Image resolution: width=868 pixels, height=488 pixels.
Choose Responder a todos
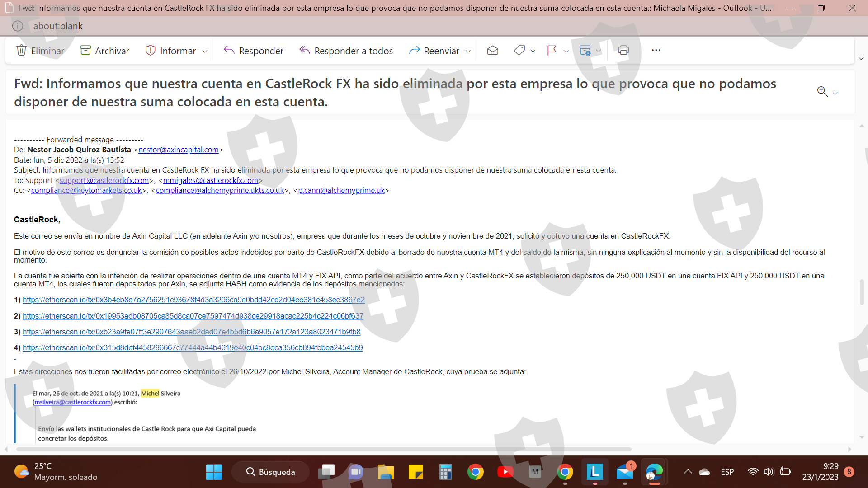click(346, 51)
